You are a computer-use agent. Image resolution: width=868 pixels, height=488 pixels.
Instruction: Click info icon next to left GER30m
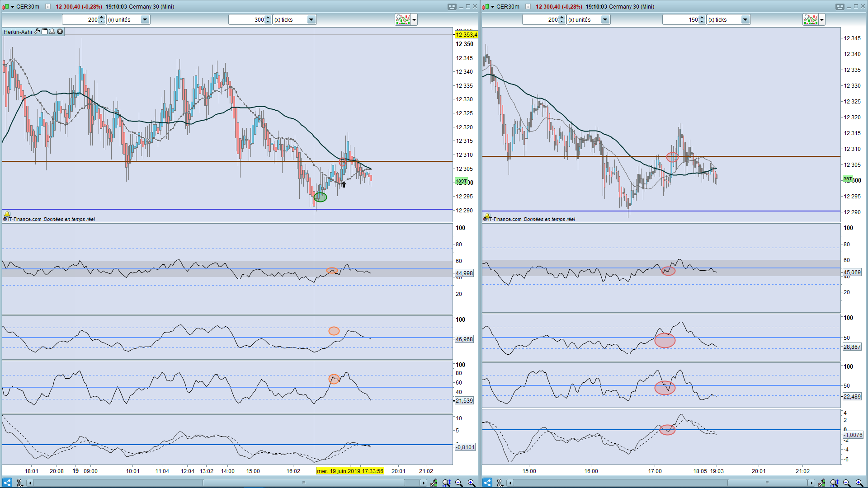(x=48, y=6)
